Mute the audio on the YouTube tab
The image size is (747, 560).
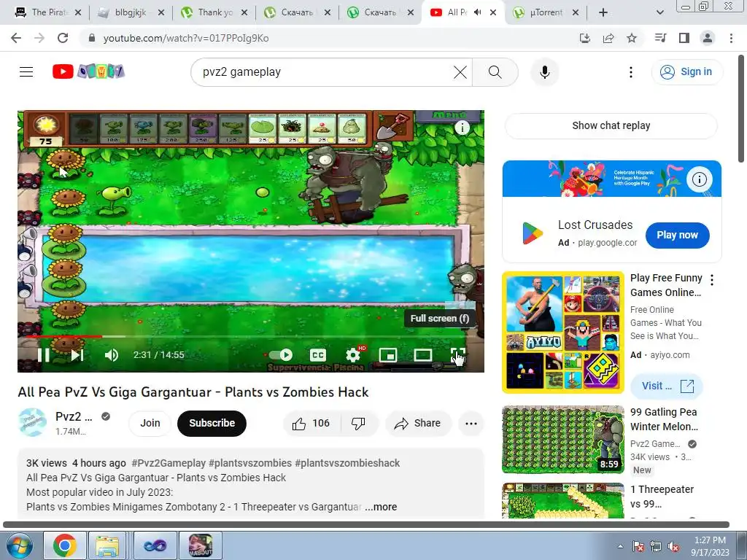(477, 12)
